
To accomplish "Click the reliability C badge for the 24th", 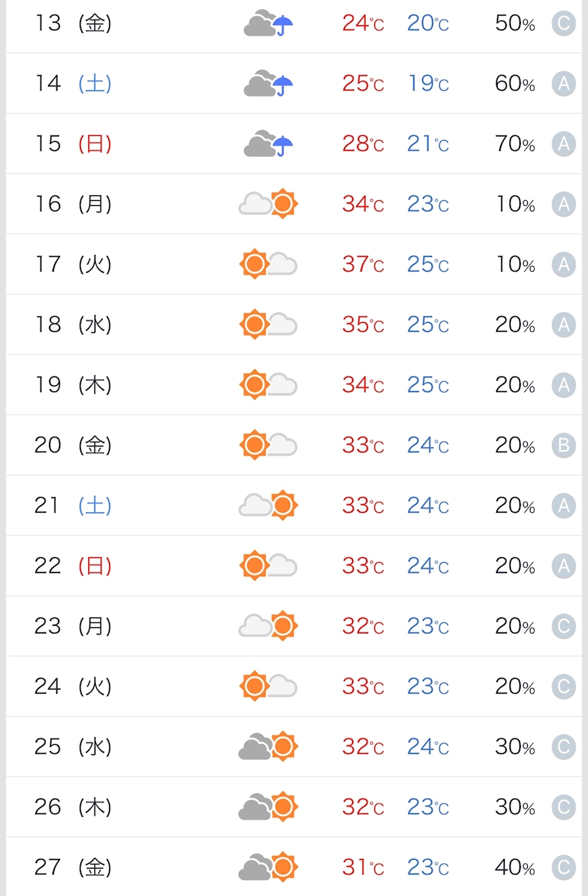I will click(x=563, y=686).
